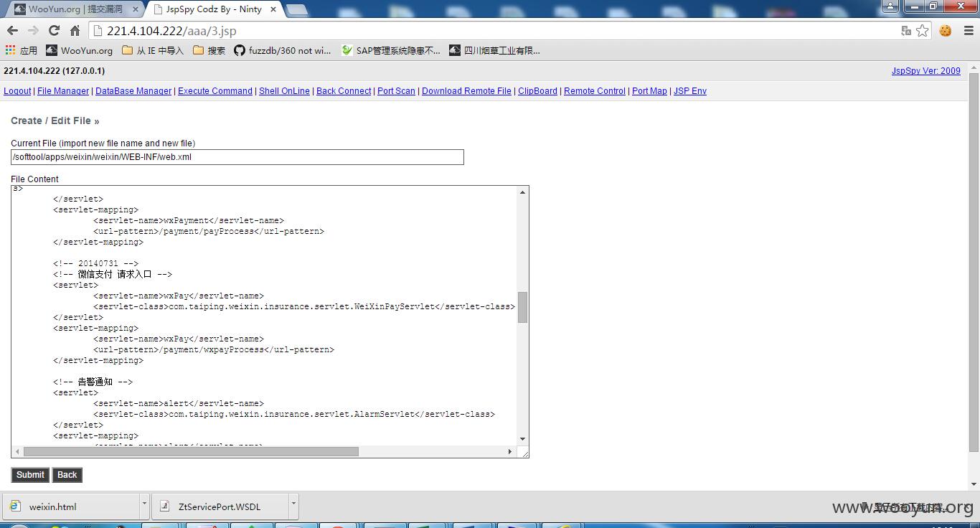This screenshot has width=980, height=528.
Task: Close the JspSpy tab
Action: point(273,9)
